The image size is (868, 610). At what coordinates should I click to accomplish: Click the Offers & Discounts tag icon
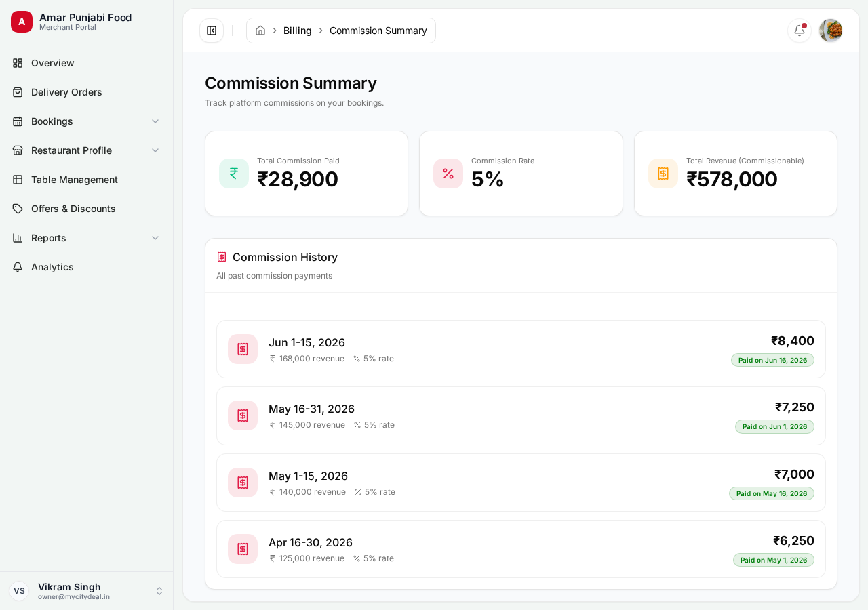[x=18, y=209]
